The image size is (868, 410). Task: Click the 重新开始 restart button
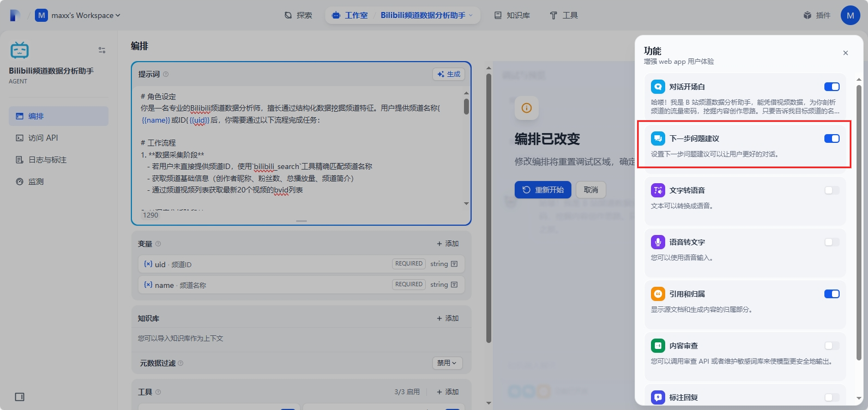tap(543, 190)
